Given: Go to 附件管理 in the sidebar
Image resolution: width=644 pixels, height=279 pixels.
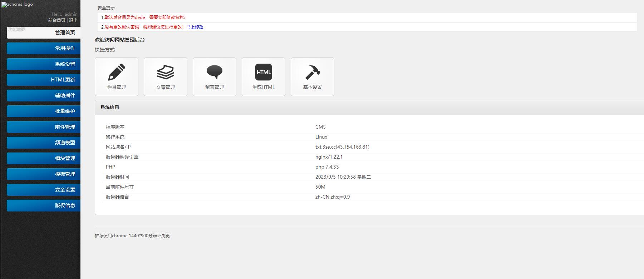Looking at the screenshot, I should coord(65,127).
